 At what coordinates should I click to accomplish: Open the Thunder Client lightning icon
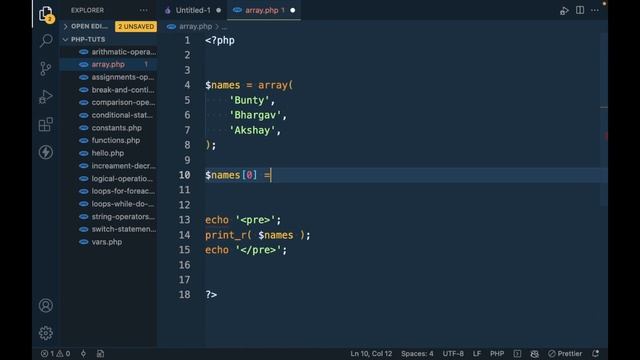[x=46, y=152]
